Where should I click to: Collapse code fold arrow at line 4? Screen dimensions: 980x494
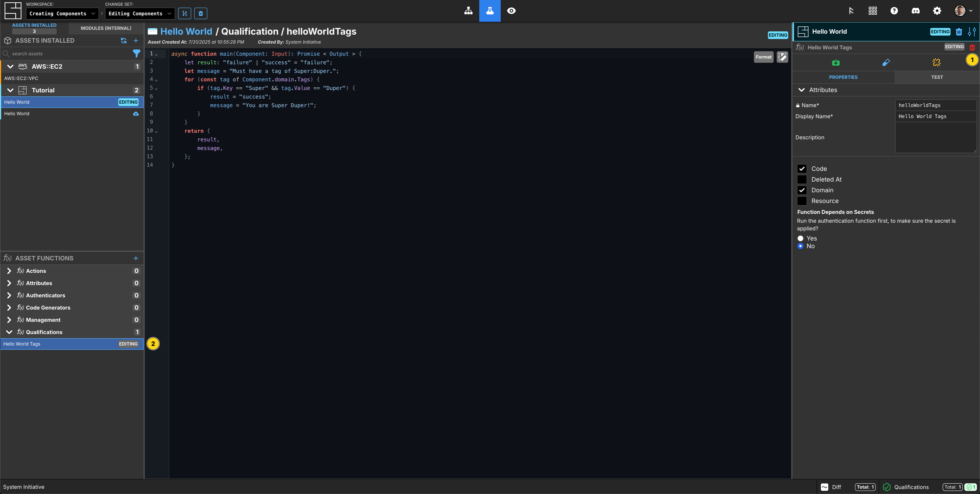point(156,80)
